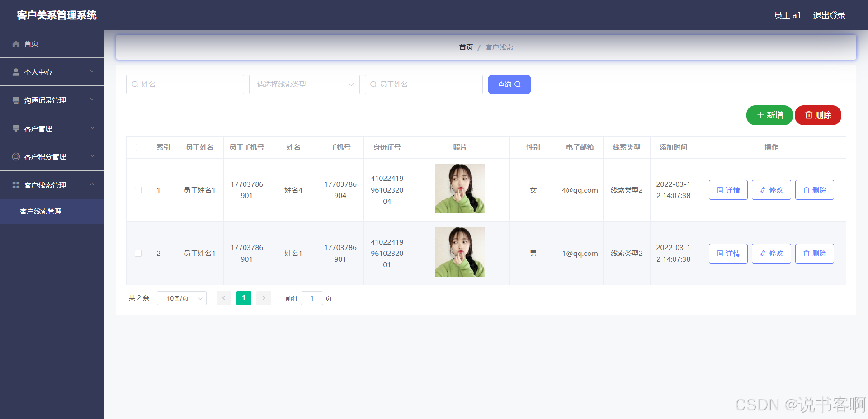Click the grid icon beside 客户线索管理

pos(16,185)
